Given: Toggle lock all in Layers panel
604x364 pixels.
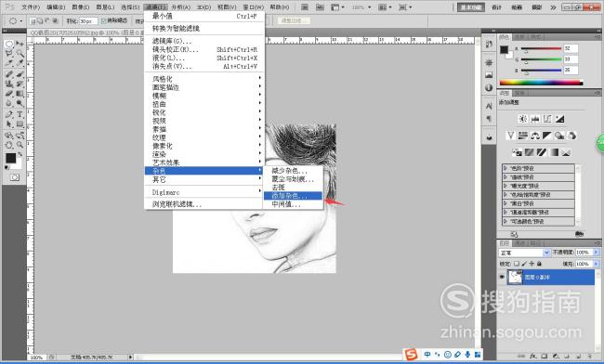Looking at the screenshot, I should (539, 264).
